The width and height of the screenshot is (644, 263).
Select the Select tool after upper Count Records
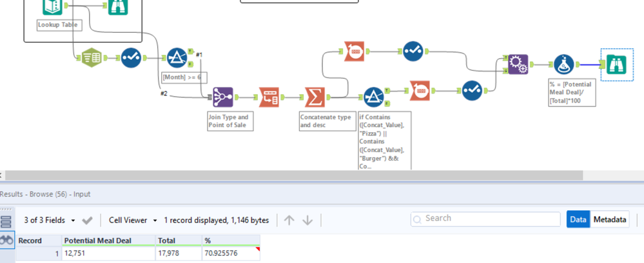(x=413, y=52)
